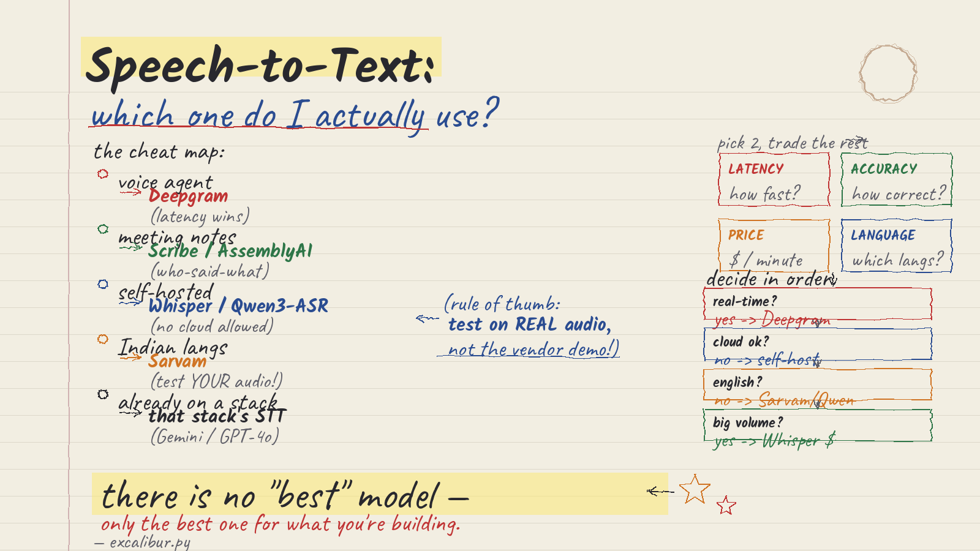
Task: Select the "self-hosted" use case text
Action: click(166, 293)
